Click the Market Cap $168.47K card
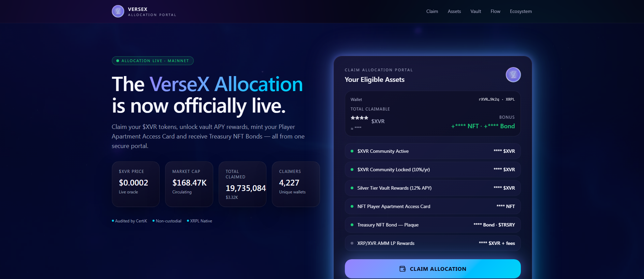644x279 pixels. point(189,184)
